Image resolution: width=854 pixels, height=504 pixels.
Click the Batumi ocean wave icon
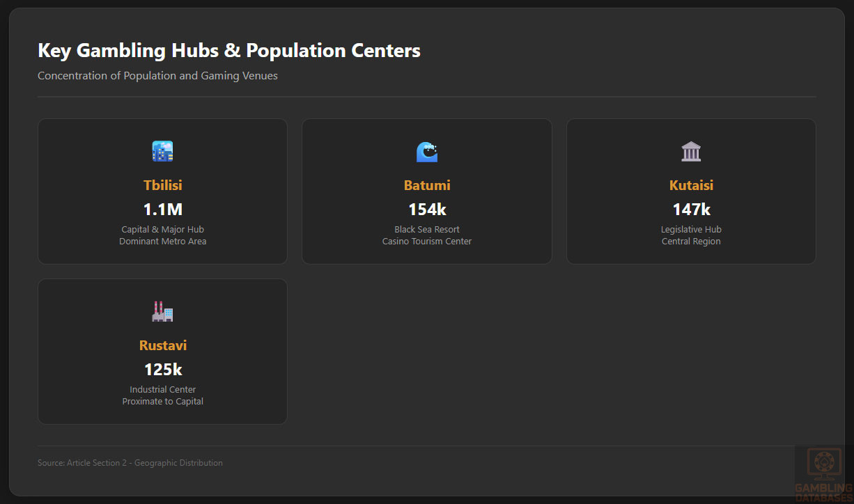click(427, 152)
